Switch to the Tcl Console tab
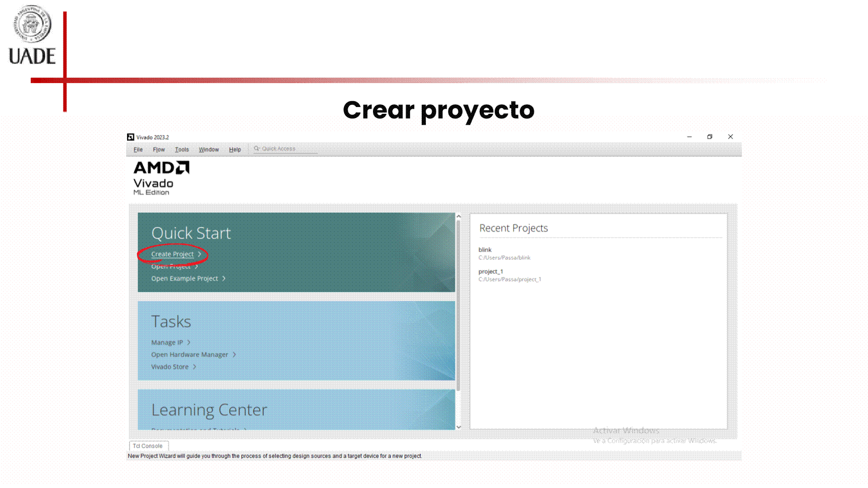 pos(148,446)
